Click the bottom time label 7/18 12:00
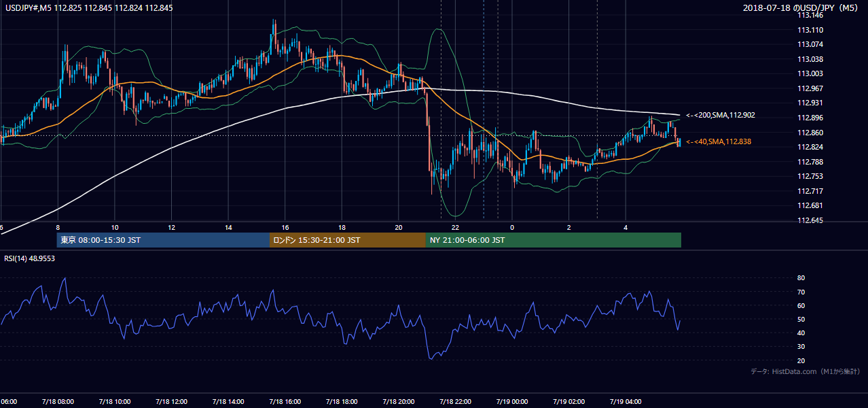868x408 pixels. click(x=170, y=401)
